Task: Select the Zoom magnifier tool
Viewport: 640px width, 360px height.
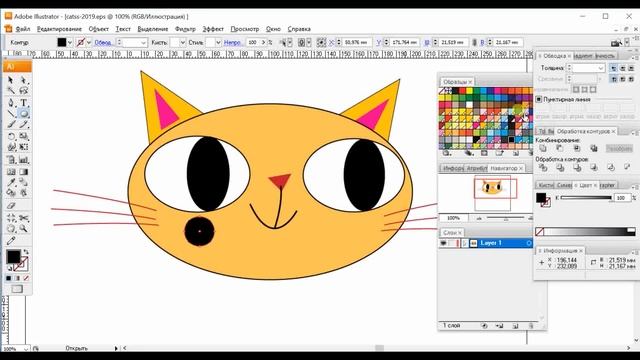Action: pos(23,229)
